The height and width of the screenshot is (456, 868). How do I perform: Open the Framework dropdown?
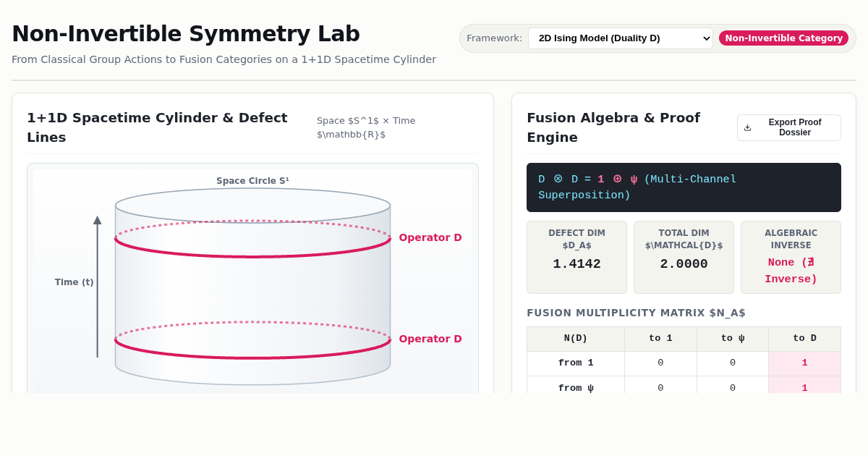pyautogui.click(x=620, y=38)
